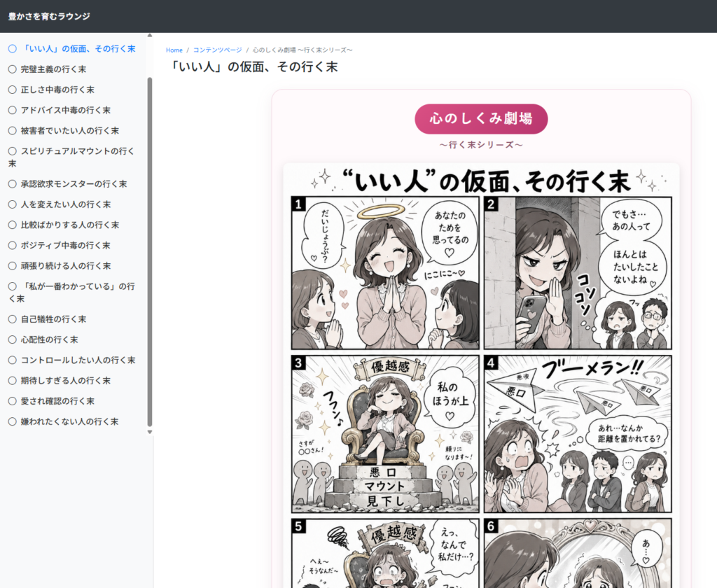Select the circle beside アドバイス中毒の行く末
717x588 pixels.
pyautogui.click(x=13, y=110)
